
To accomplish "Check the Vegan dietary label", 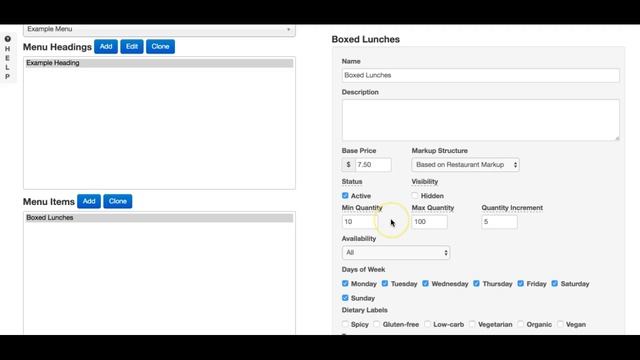I will 560,324.
